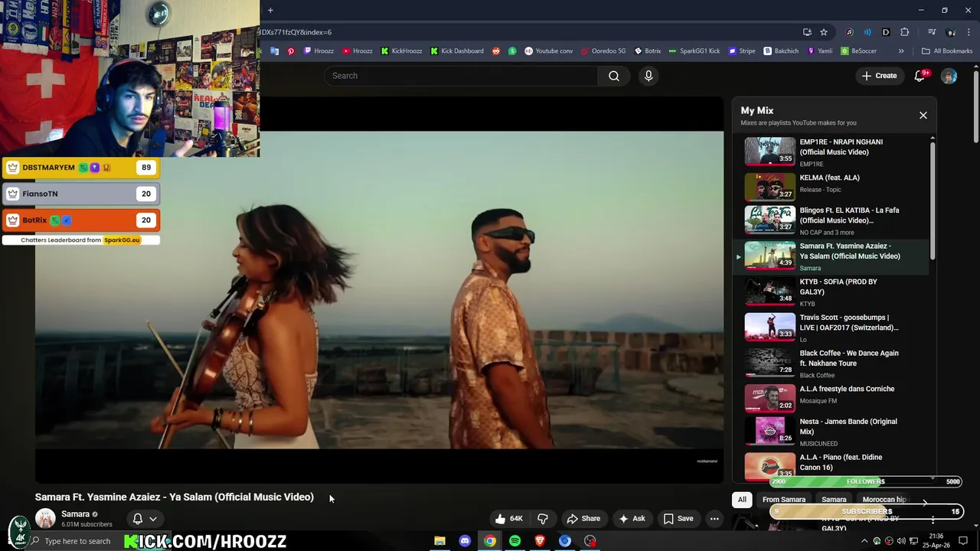Open the Ooredoo 5G bookmark
The height and width of the screenshot is (551, 980).
click(x=603, y=51)
